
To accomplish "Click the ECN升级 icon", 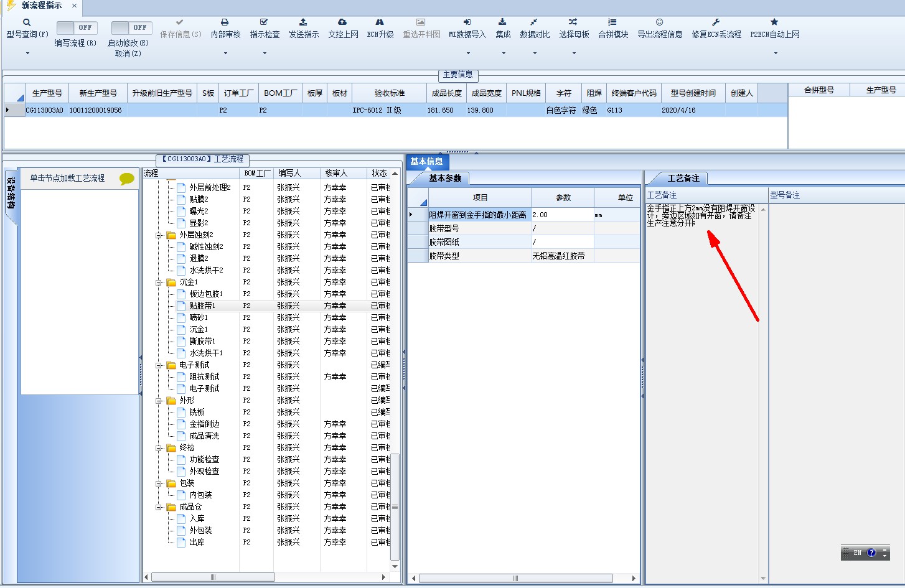I will pos(380,22).
